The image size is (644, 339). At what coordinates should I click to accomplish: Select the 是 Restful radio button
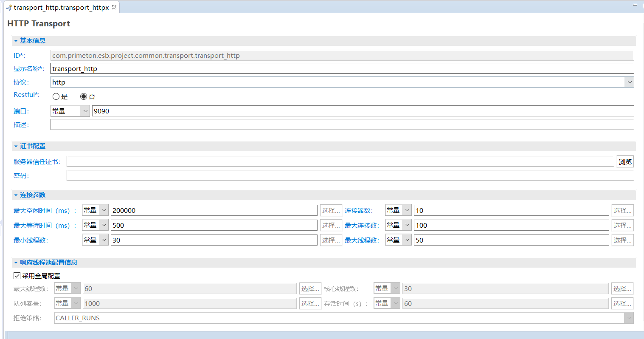pos(56,96)
